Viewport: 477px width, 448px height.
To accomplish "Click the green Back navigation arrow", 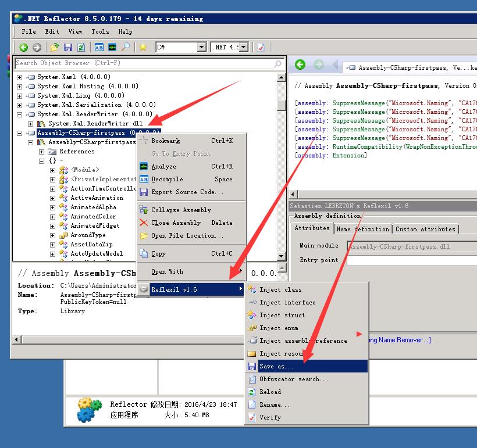I will click(x=23, y=48).
